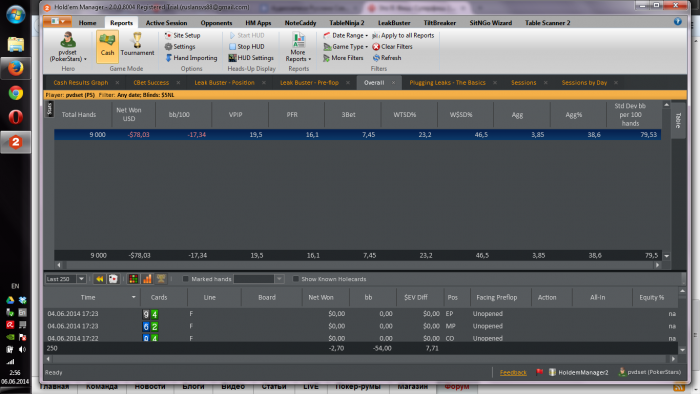
Task: Open HUD Settings
Action: click(251, 58)
